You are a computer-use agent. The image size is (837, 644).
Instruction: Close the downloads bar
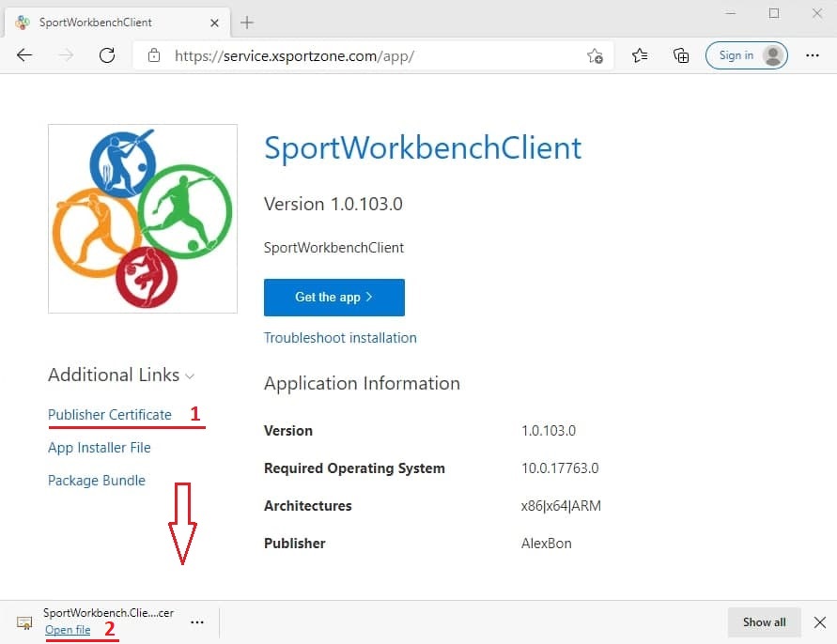819,621
